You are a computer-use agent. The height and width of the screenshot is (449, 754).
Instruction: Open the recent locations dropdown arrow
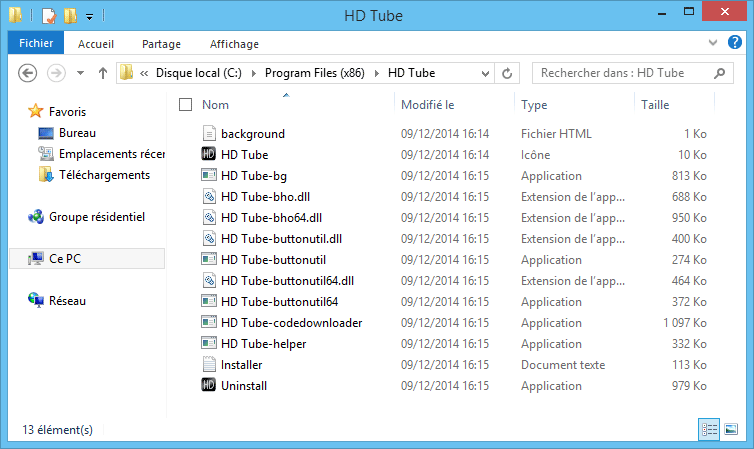tap(79, 73)
